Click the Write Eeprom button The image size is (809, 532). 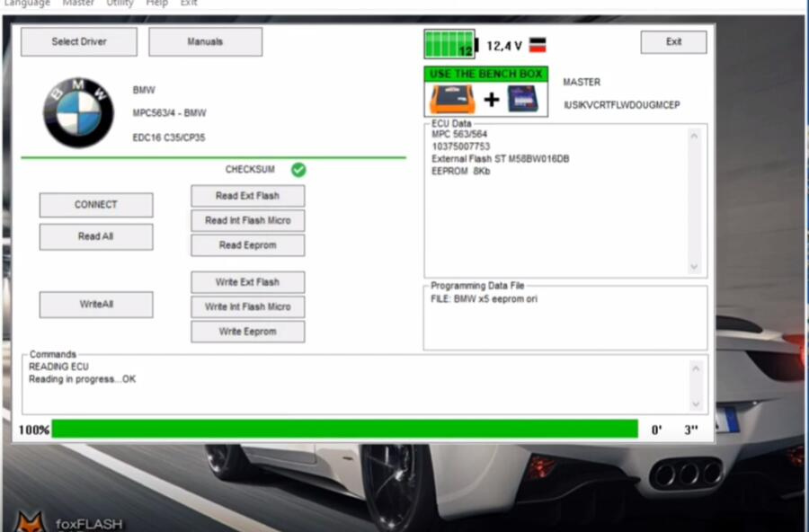tap(248, 332)
